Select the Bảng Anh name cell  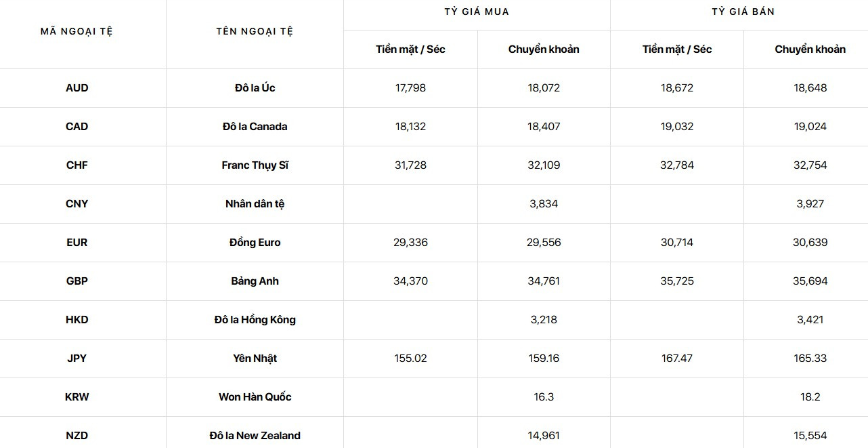pyautogui.click(x=255, y=281)
